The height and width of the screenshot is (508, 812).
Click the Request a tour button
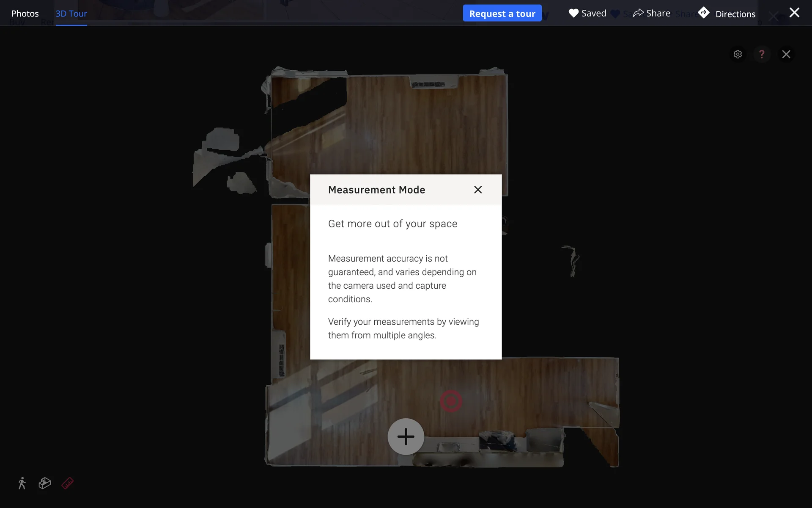click(x=502, y=14)
